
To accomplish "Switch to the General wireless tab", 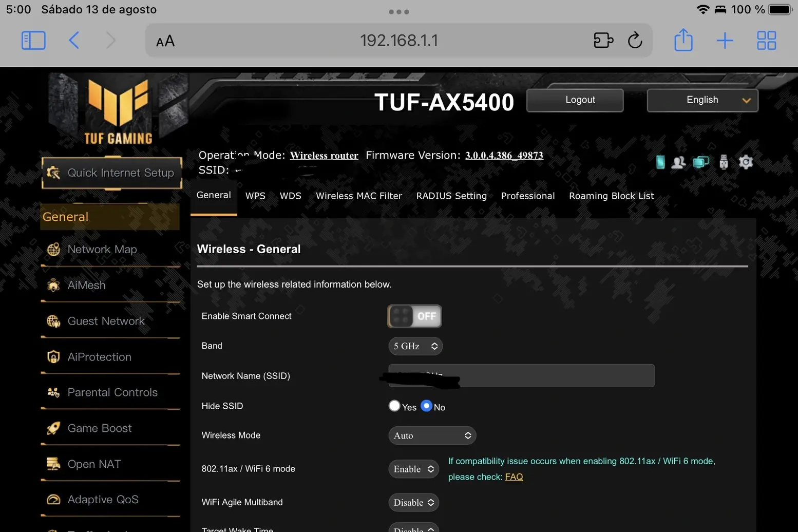I will 214,195.
